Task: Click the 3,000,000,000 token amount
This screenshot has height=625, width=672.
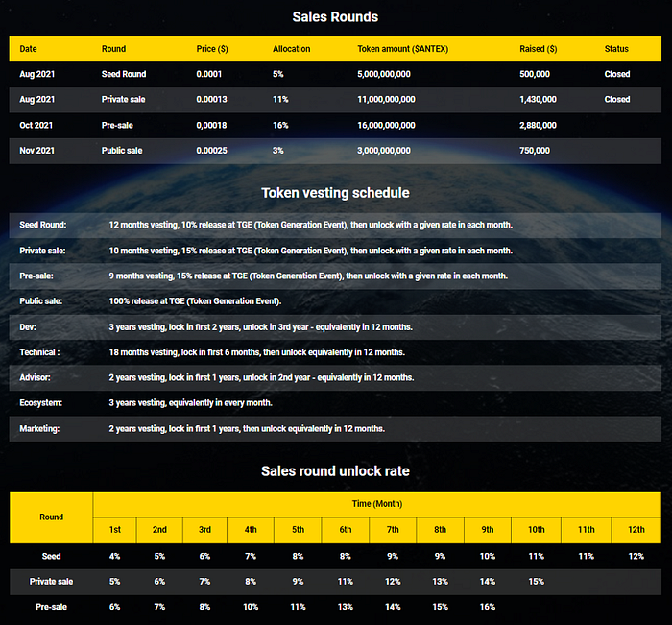Action: pyautogui.click(x=384, y=151)
